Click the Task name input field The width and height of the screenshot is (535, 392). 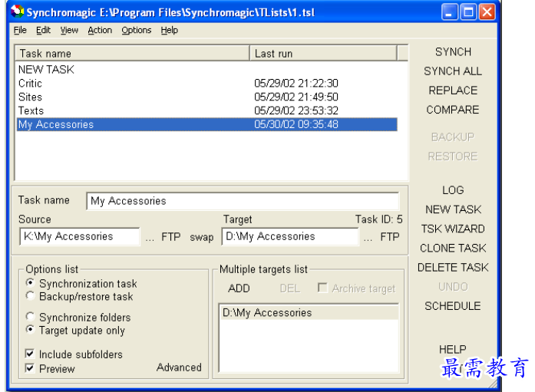point(243,201)
